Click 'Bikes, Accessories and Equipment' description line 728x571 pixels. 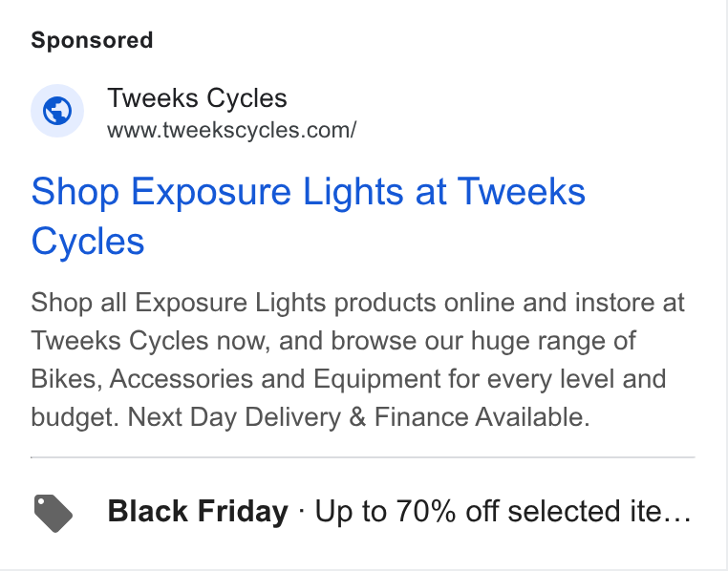(x=348, y=378)
